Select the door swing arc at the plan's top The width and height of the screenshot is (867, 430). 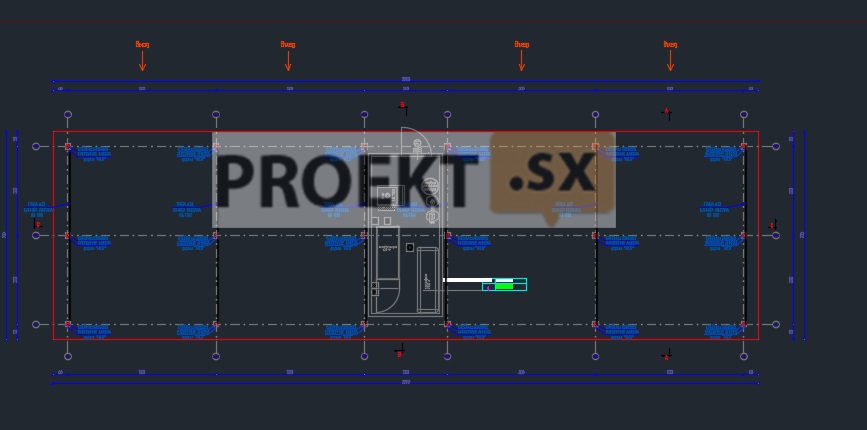pyautogui.click(x=414, y=140)
